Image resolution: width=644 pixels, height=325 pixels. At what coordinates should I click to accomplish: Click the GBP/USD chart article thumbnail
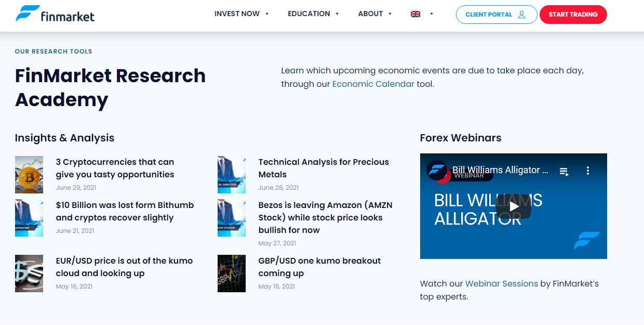click(x=232, y=274)
